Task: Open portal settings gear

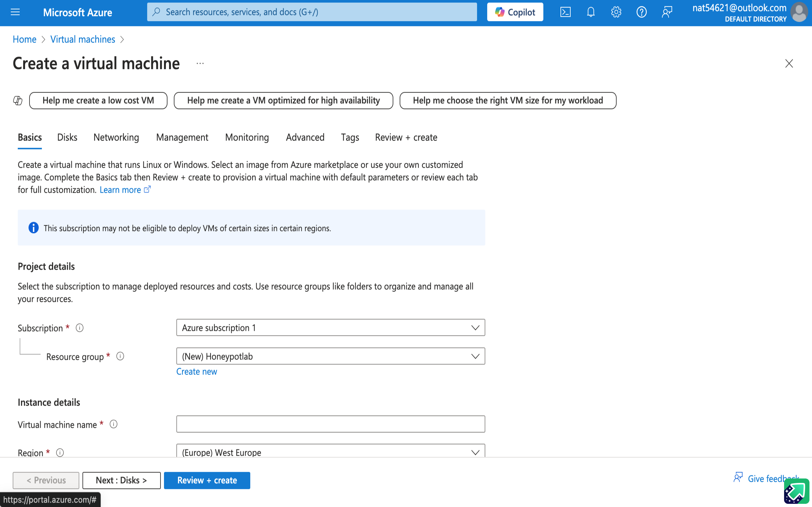Action: pyautogui.click(x=616, y=12)
